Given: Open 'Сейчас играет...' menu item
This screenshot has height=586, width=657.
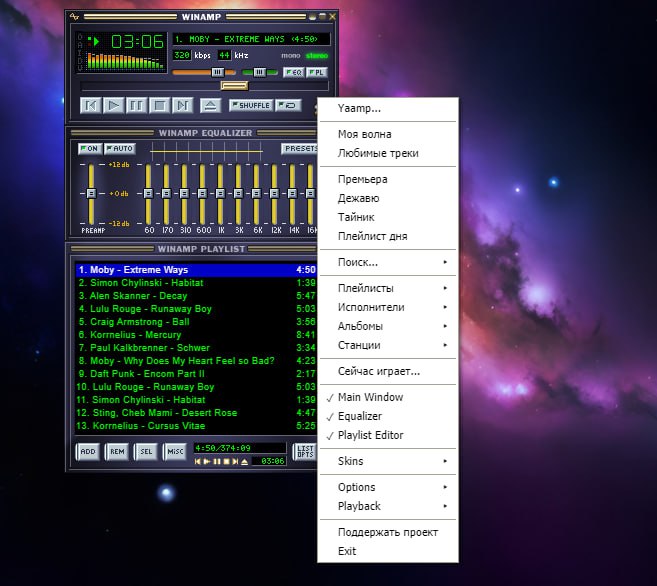Looking at the screenshot, I should (x=388, y=371).
